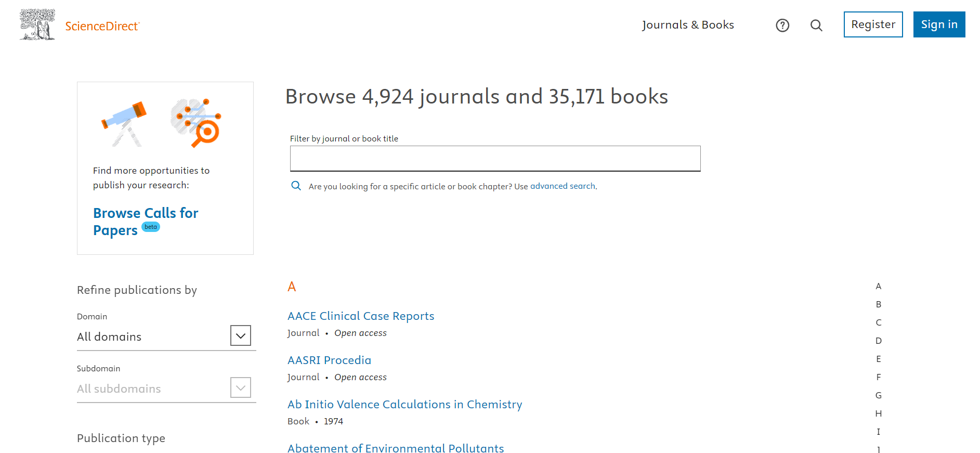This screenshot has height=453, width=980.
Task: Click the ScienceDirect wordmark
Action: [x=102, y=26]
